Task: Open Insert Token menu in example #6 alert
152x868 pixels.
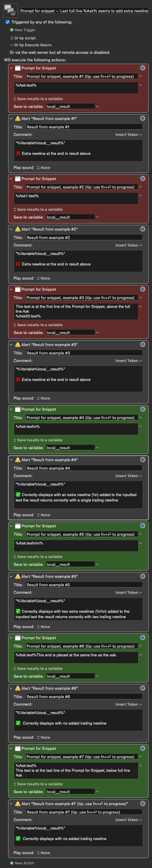Action: point(128,704)
